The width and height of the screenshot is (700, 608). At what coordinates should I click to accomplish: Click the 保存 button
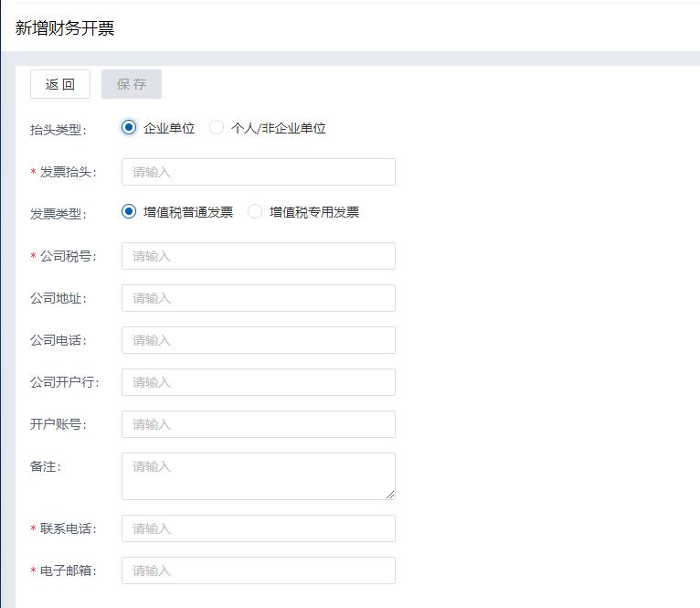pyautogui.click(x=132, y=84)
